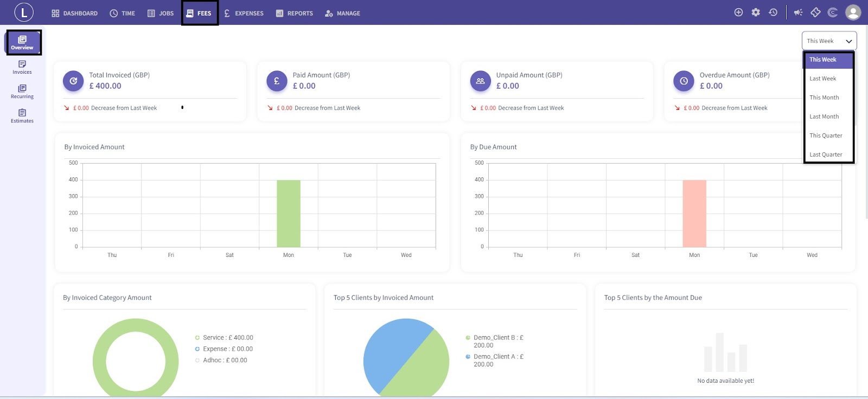
Task: Choose This Quarter from the period list
Action: [x=828, y=136]
